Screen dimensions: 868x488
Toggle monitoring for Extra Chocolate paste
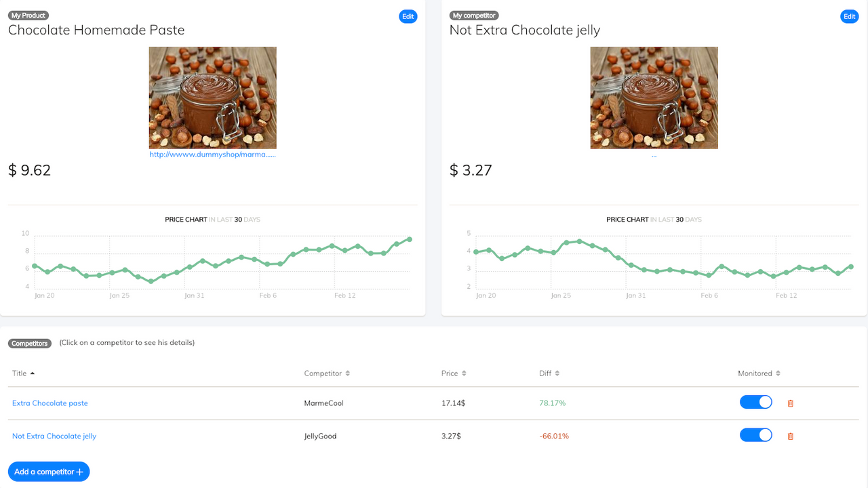pyautogui.click(x=755, y=402)
